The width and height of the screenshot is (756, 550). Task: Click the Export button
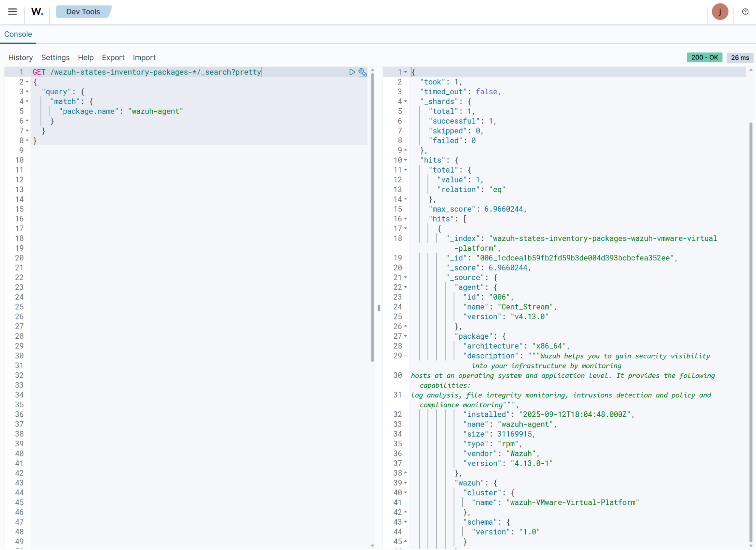tap(113, 58)
